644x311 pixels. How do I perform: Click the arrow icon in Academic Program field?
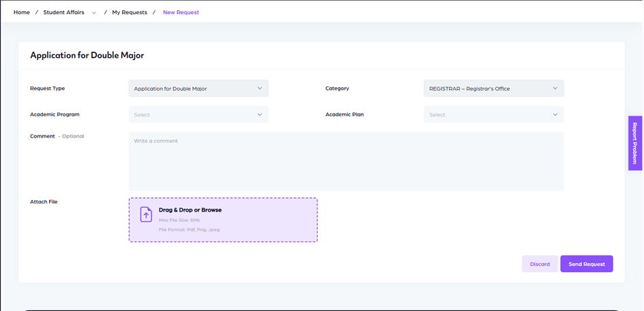pos(260,115)
